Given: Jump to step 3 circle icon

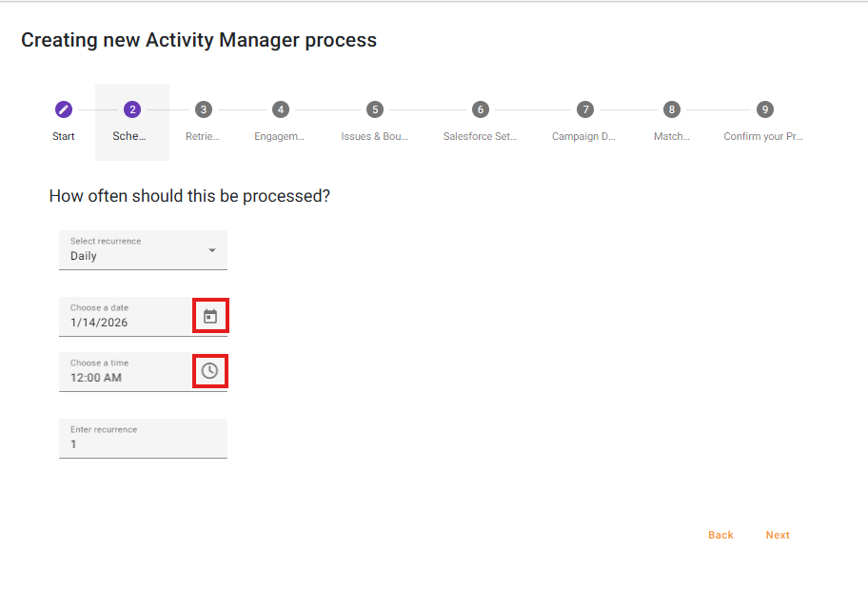Looking at the screenshot, I should pyautogui.click(x=203, y=109).
